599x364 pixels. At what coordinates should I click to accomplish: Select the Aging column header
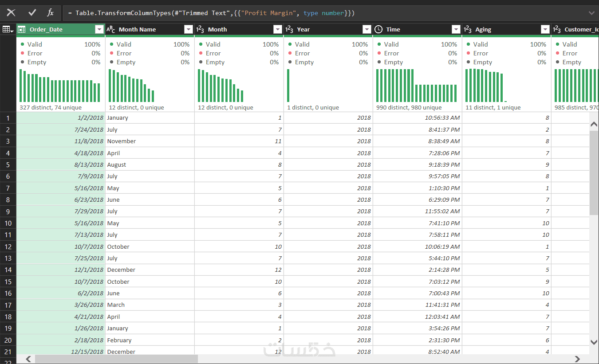507,29
